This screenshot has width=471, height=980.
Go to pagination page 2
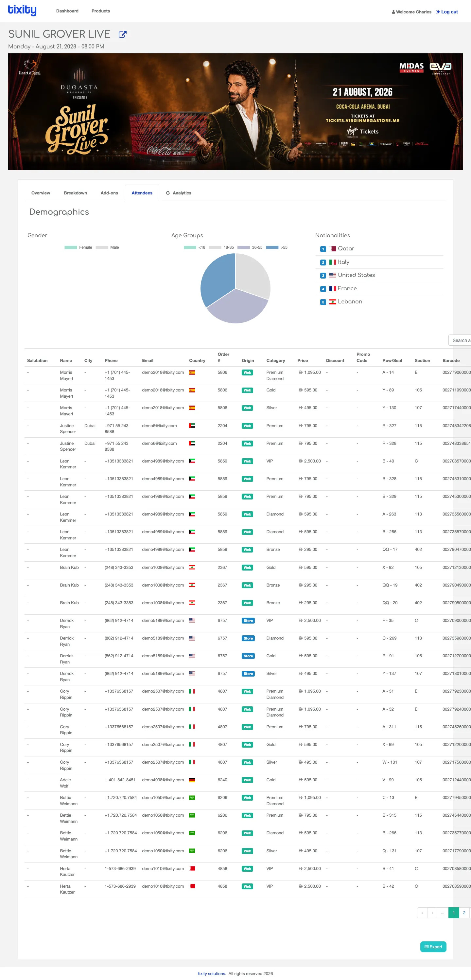point(464,913)
